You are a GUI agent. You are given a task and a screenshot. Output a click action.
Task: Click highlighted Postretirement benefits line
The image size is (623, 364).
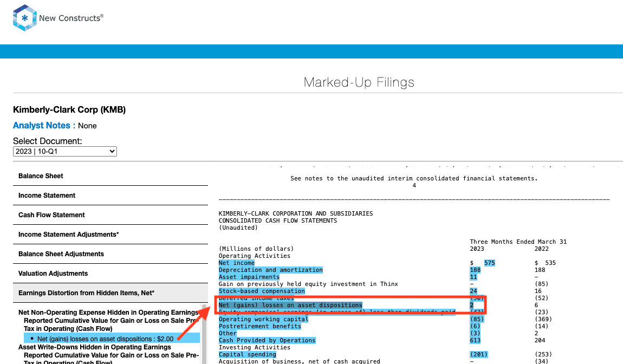coord(260,326)
